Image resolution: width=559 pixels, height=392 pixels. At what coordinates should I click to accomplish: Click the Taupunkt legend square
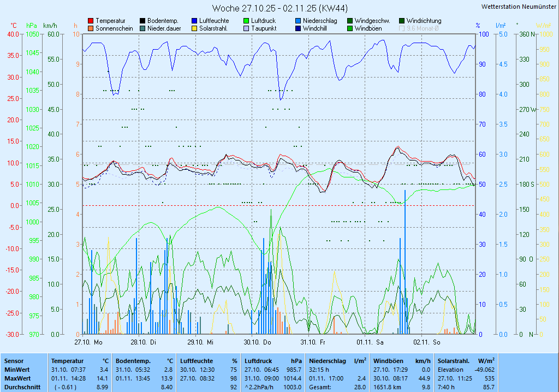coord(246,28)
